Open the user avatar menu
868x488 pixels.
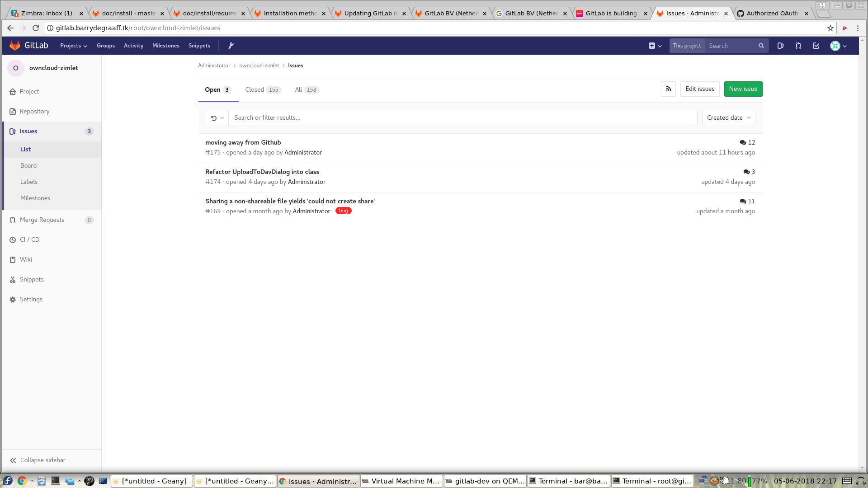click(x=838, y=46)
